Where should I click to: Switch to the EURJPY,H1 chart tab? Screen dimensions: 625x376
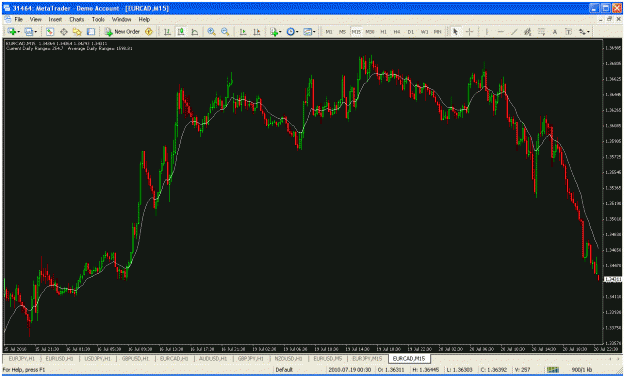(x=22, y=358)
